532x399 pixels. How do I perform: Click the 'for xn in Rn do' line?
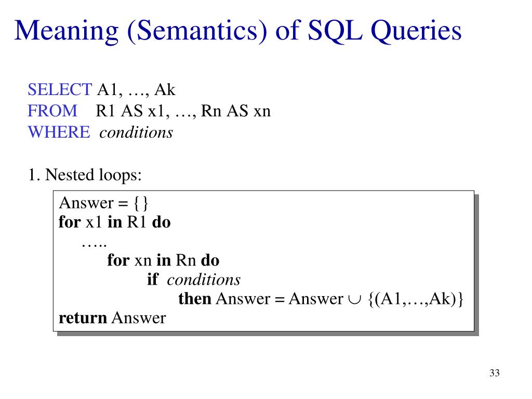click(163, 260)
